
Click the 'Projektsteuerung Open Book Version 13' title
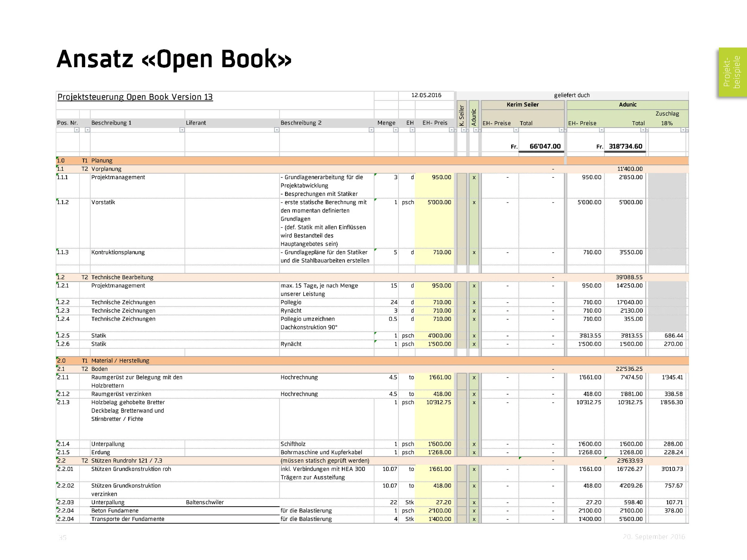pyautogui.click(x=135, y=97)
